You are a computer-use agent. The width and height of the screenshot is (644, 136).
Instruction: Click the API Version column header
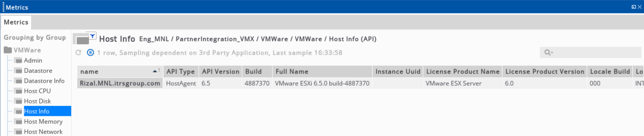point(220,72)
